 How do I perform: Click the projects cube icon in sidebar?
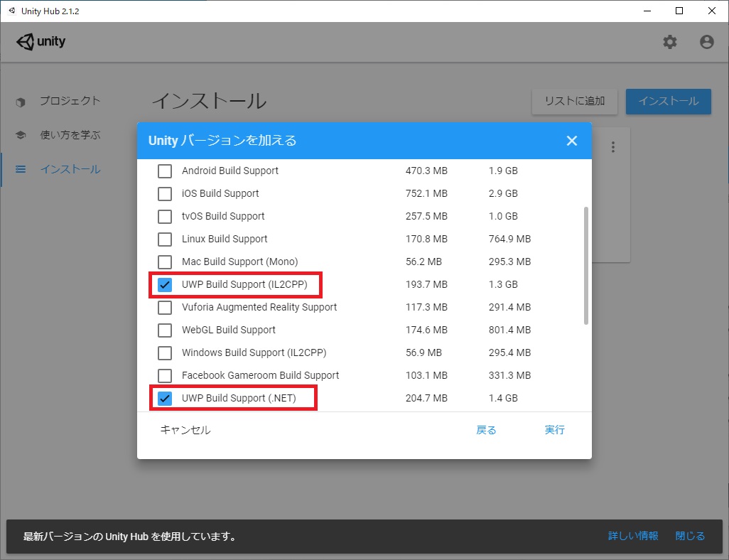[x=21, y=102]
